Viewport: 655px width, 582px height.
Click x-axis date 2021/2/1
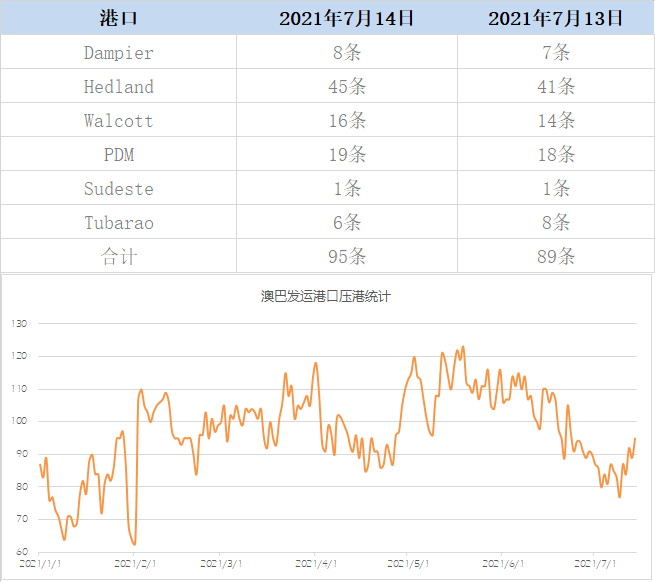135,564
